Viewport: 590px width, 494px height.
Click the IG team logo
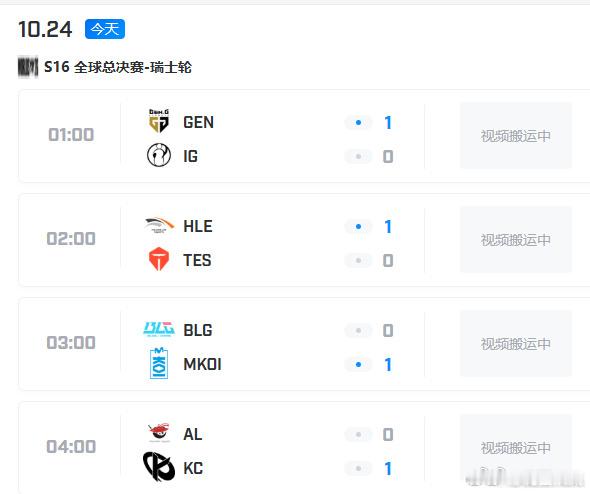(159, 155)
